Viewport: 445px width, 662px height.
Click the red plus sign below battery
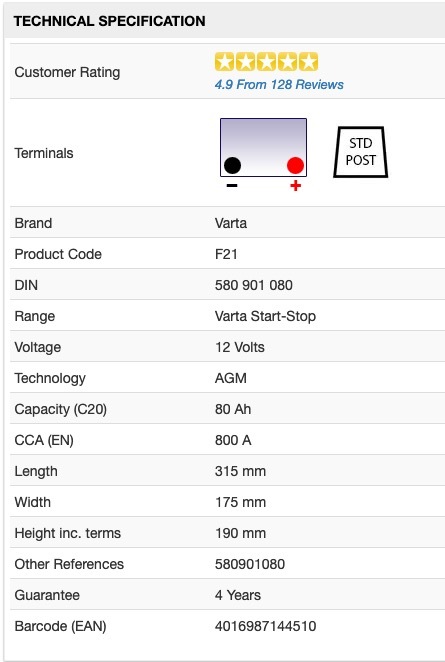click(x=296, y=185)
